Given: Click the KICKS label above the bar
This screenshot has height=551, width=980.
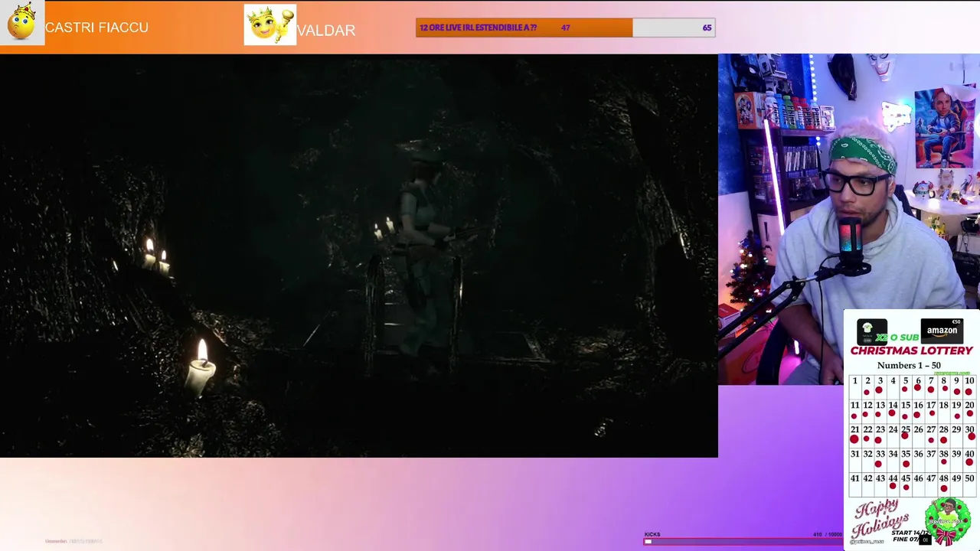Looking at the screenshot, I should [x=652, y=534].
